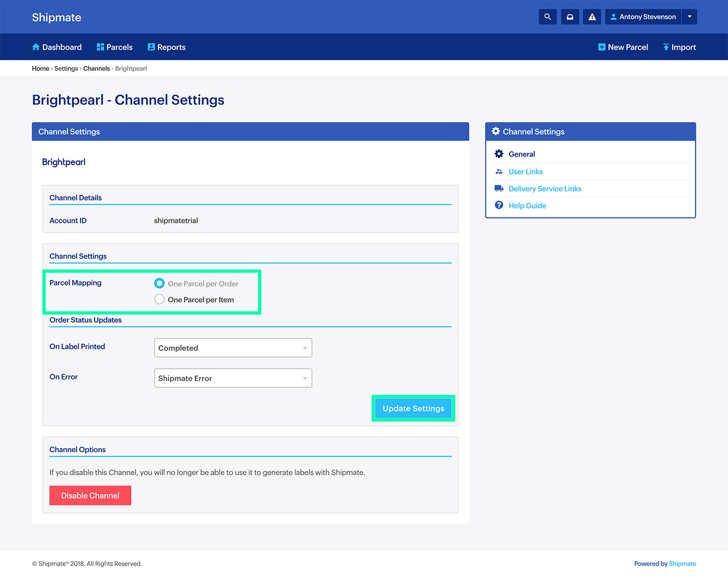Click the Account ID label
Image resolution: width=728 pixels, height=577 pixels.
click(x=68, y=221)
